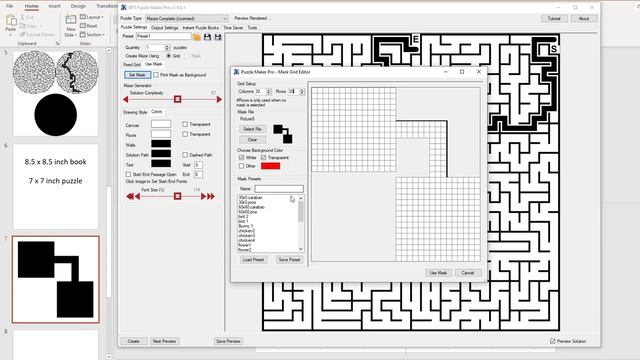Click PowerPoint Paste icon
This screenshot has height=360, width=640.
point(11,20)
